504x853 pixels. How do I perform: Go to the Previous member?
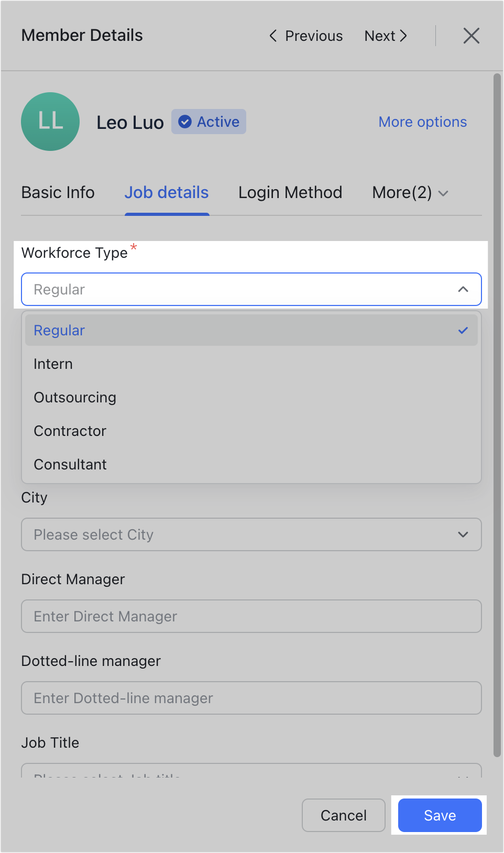click(306, 36)
